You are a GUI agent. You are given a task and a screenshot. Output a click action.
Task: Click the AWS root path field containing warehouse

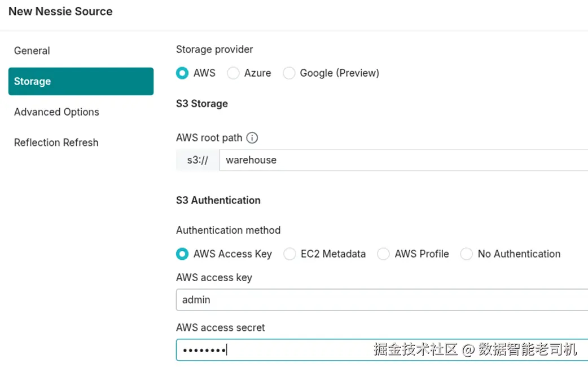(395, 160)
